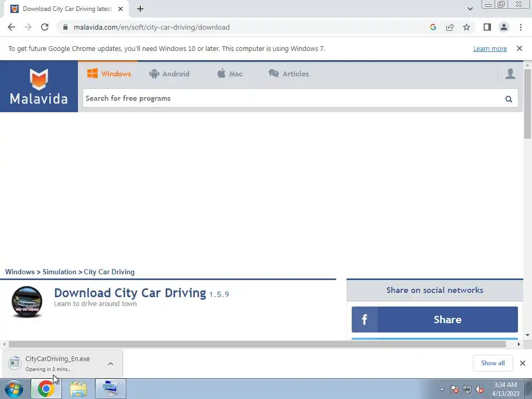Open File Explorer from the taskbar
Screen dimensions: 532x399
(78, 389)
